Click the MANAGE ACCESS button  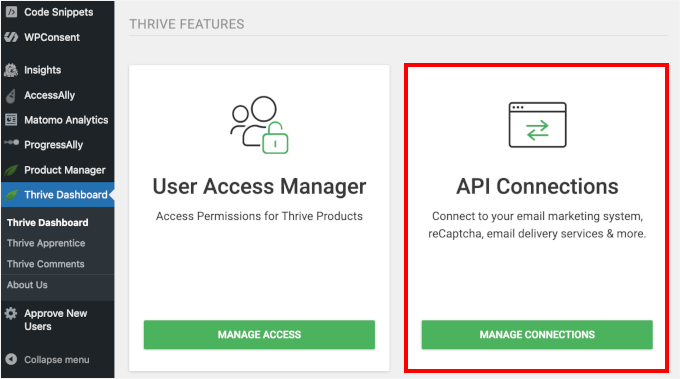tap(259, 335)
